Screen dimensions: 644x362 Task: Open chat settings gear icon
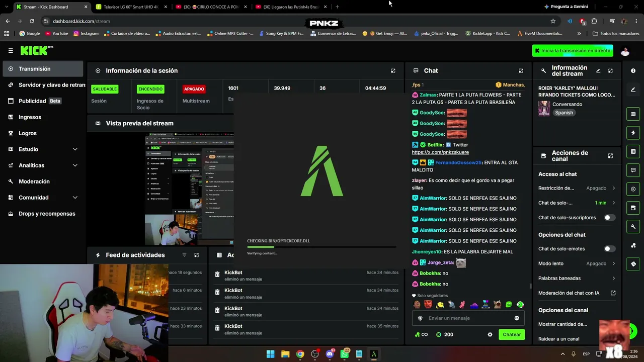[x=490, y=335]
